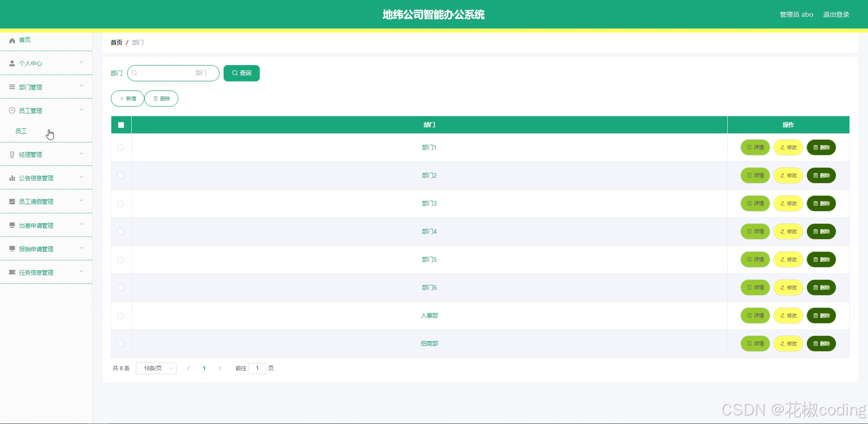Expand the 出差申请管理 menu chevron
The image size is (868, 424).
tap(81, 224)
